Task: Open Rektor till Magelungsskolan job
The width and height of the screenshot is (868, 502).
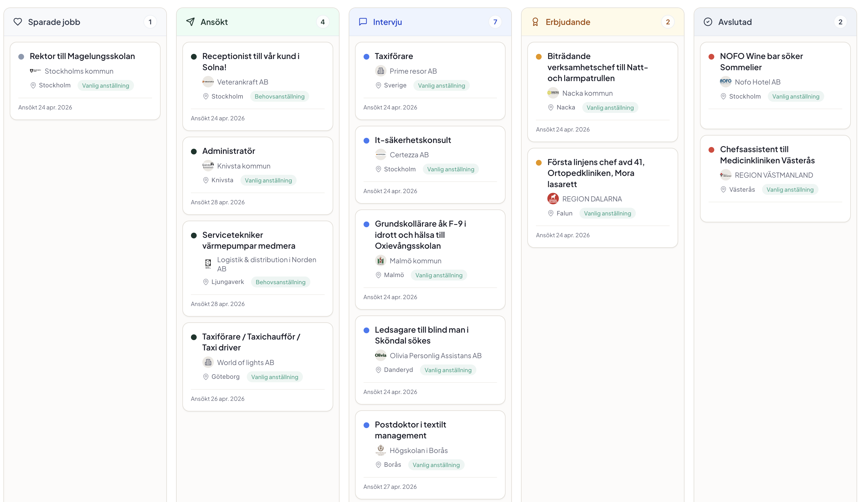Action: (82, 56)
